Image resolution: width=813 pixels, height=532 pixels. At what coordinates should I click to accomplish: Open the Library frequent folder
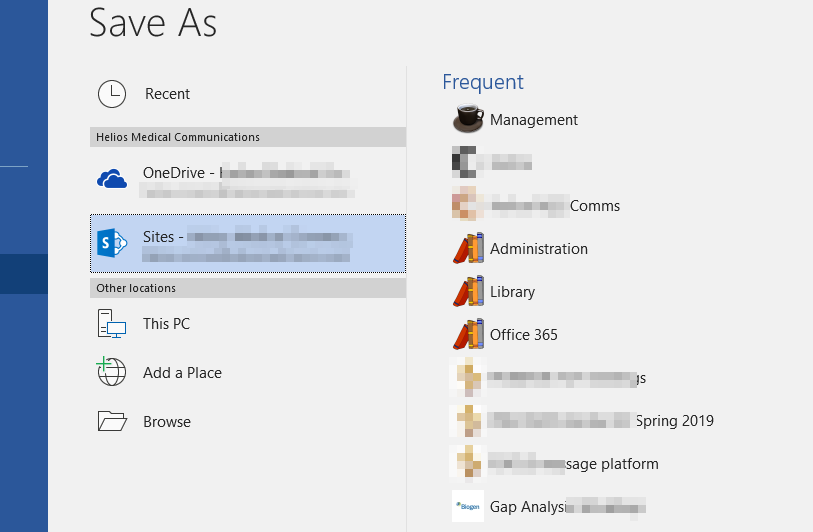point(512,292)
